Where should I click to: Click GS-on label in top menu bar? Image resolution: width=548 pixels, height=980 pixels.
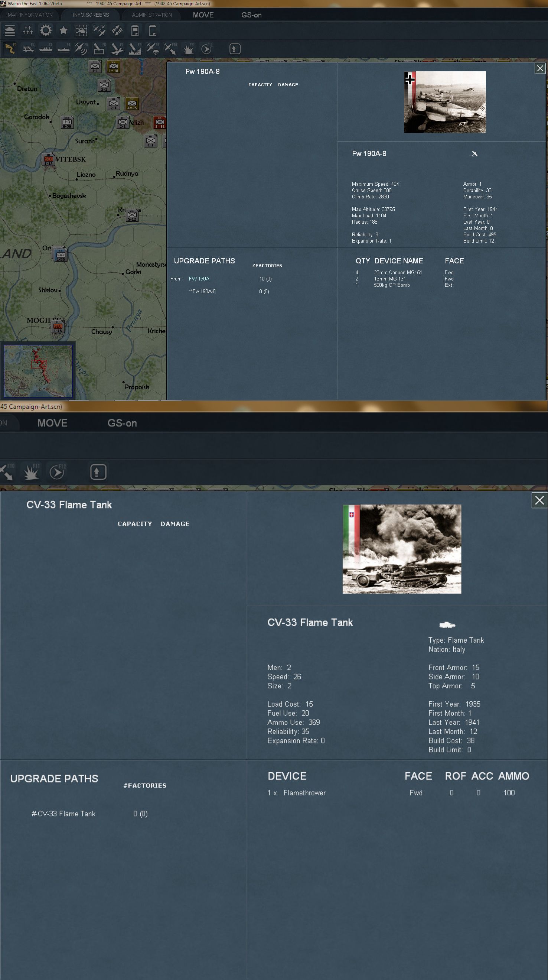[251, 15]
